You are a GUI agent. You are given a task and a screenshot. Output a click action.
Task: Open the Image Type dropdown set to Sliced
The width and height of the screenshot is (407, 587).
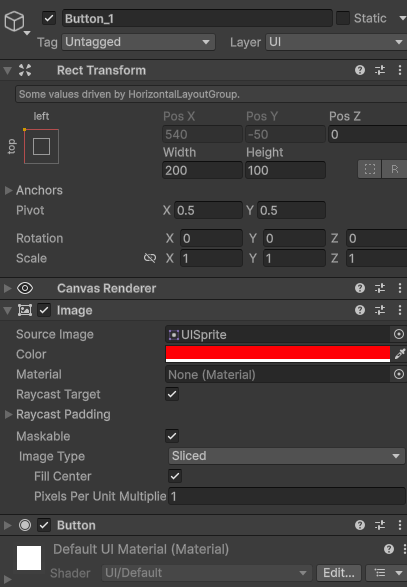pyautogui.click(x=286, y=456)
